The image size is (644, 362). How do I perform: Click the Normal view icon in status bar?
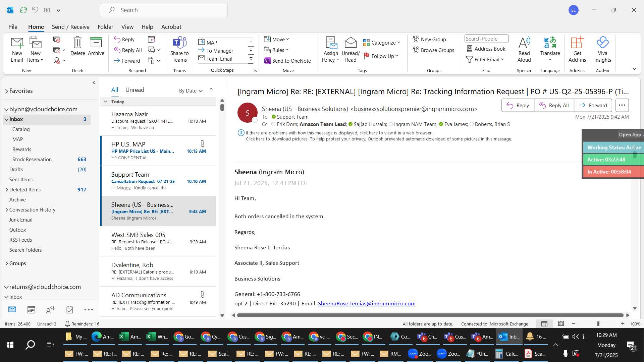pos(544,324)
